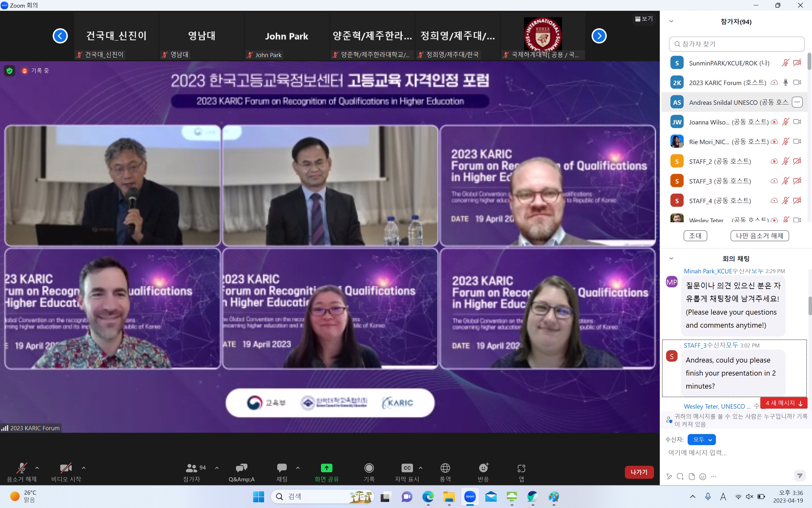Click the participants list scrollbar
This screenshot has width=812, height=508.
809,61
